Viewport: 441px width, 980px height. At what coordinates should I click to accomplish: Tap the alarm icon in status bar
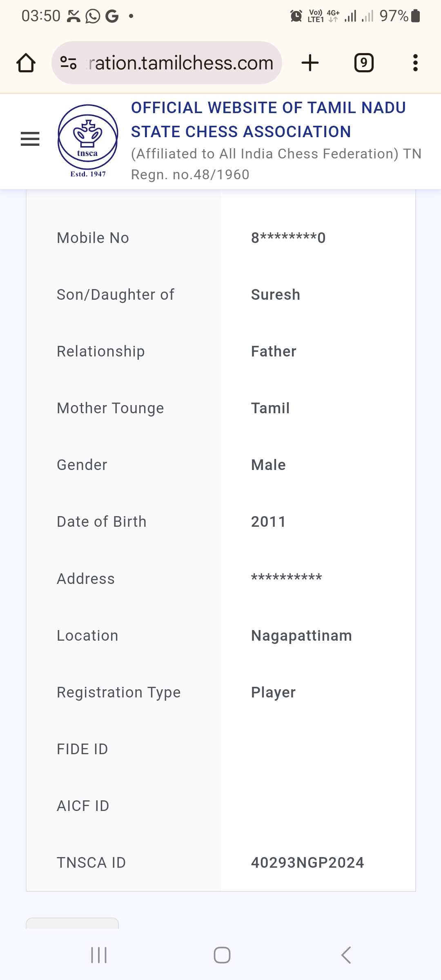click(296, 16)
